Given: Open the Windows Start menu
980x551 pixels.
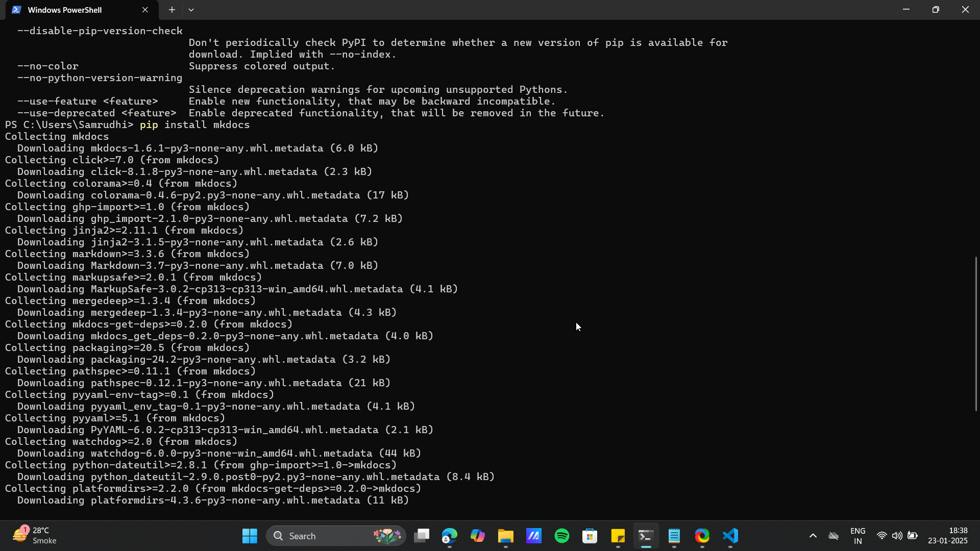Looking at the screenshot, I should pos(250,536).
